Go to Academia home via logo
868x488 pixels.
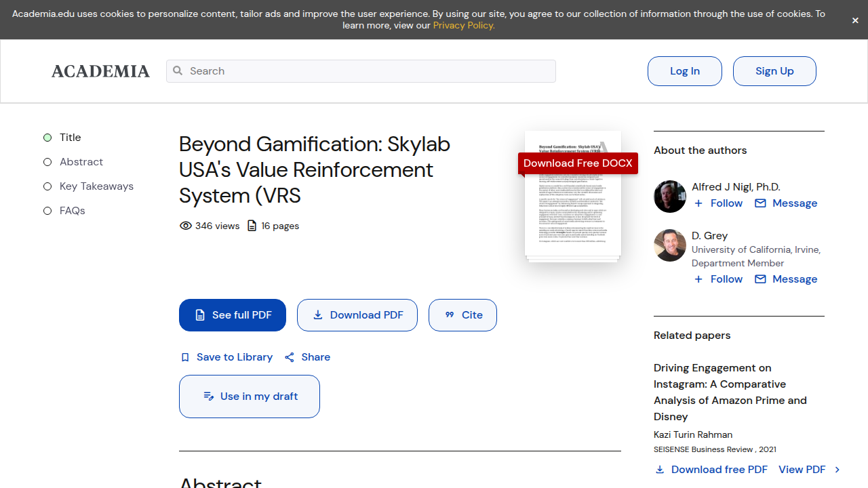[x=100, y=71]
